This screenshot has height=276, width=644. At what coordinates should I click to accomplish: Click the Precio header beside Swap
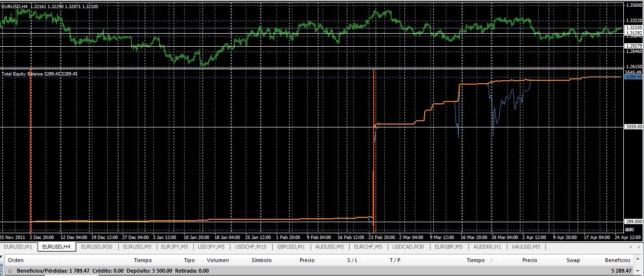tap(530, 260)
